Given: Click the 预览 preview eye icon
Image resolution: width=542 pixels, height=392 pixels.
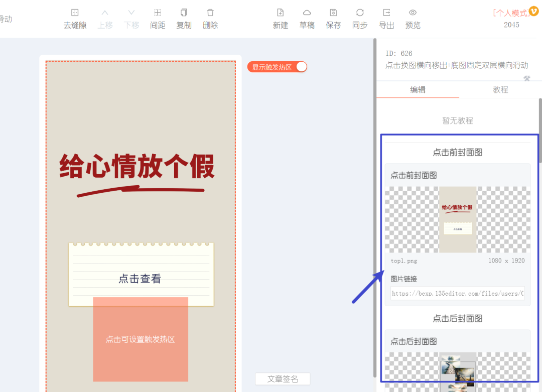Looking at the screenshot, I should (x=413, y=13).
